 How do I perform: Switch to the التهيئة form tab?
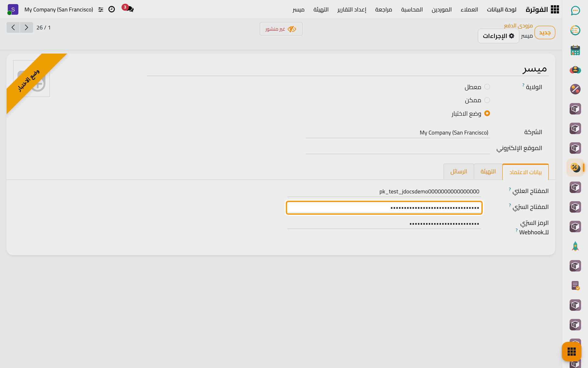click(x=488, y=171)
